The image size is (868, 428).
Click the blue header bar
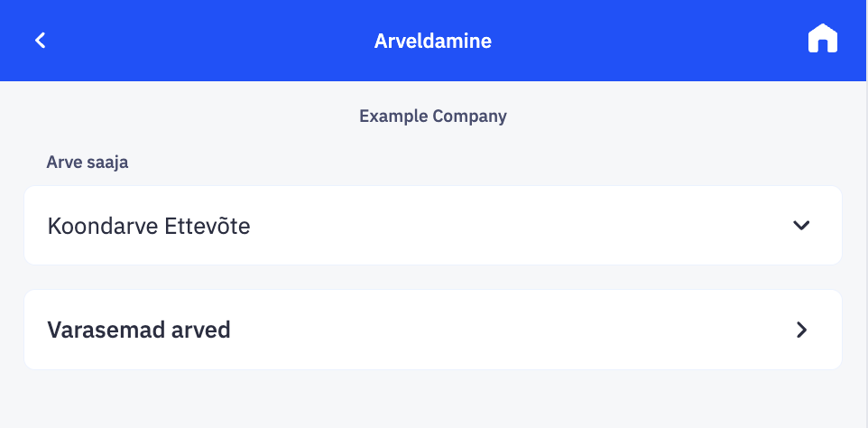coord(226,41)
